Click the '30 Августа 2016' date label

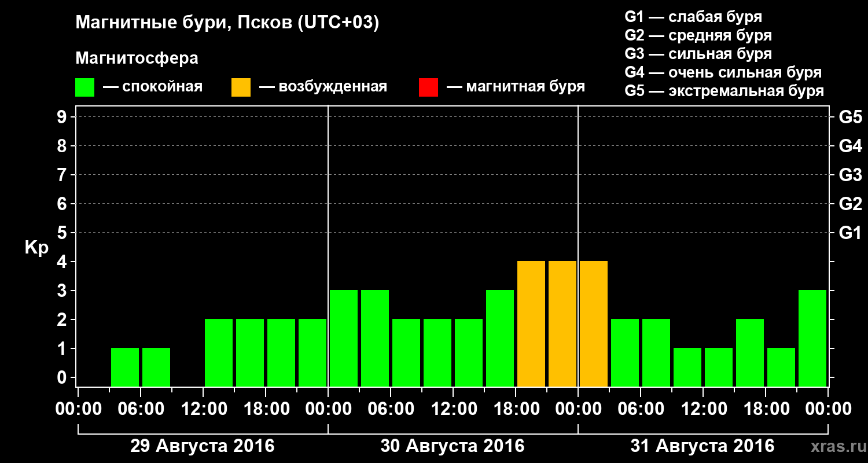click(453, 446)
